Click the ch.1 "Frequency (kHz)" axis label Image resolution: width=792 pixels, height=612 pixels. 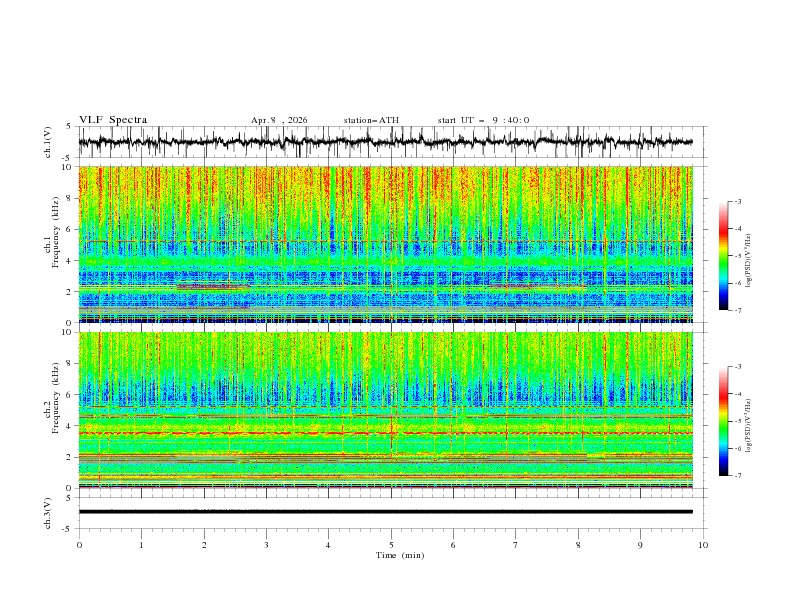click(56, 230)
